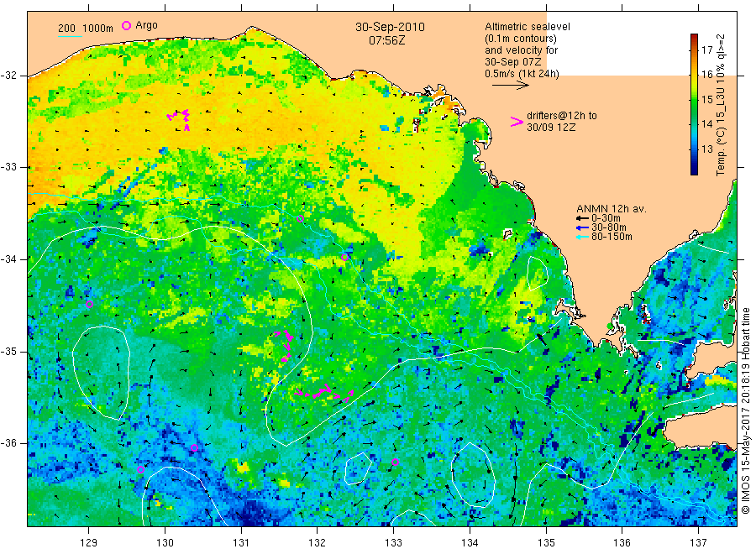Viewport: 756px width, 554px height.
Task: Click the Argo float marker near 130.4, -36
Action: point(194,447)
